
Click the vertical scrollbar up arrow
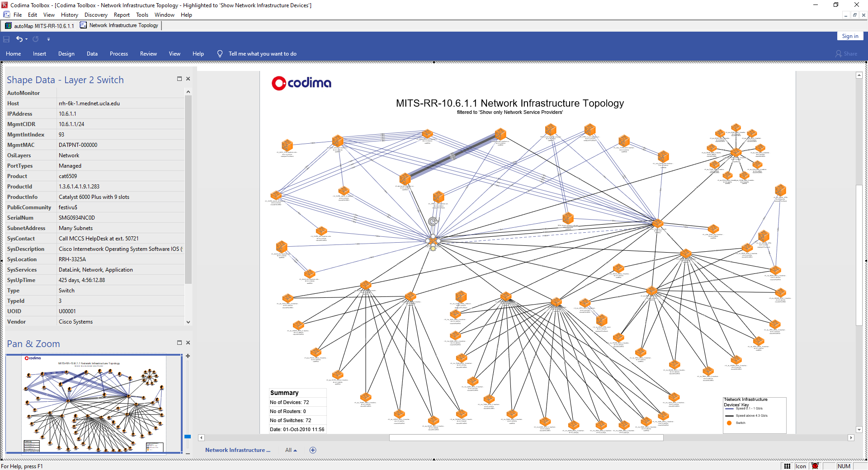[x=859, y=75]
